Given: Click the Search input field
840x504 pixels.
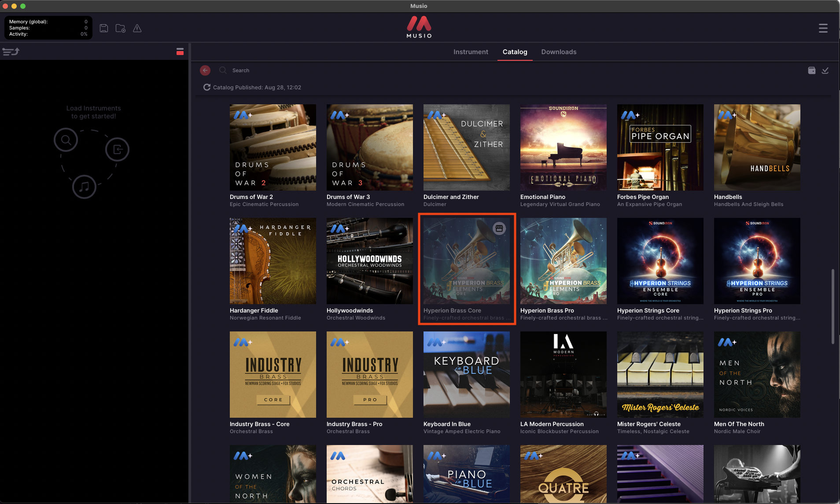Looking at the screenshot, I should [x=291, y=70].
